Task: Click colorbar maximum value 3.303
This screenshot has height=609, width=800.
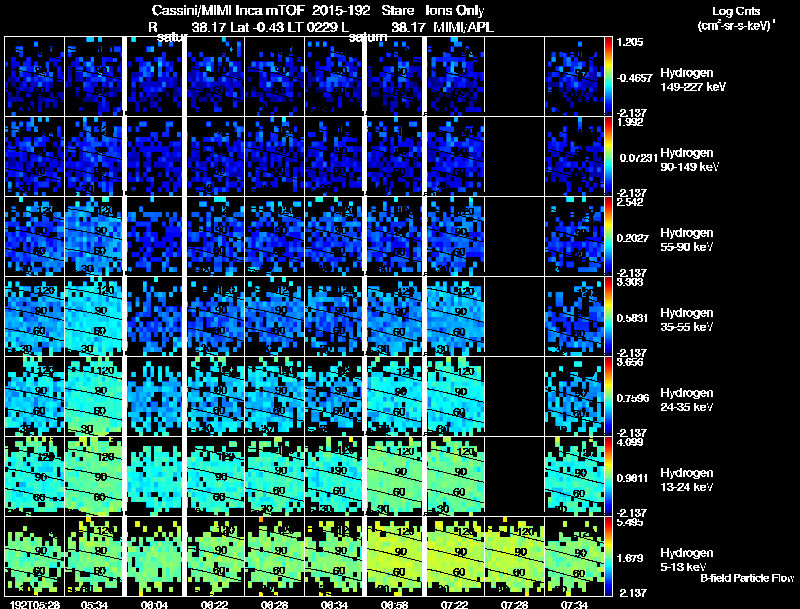Action: (630, 283)
